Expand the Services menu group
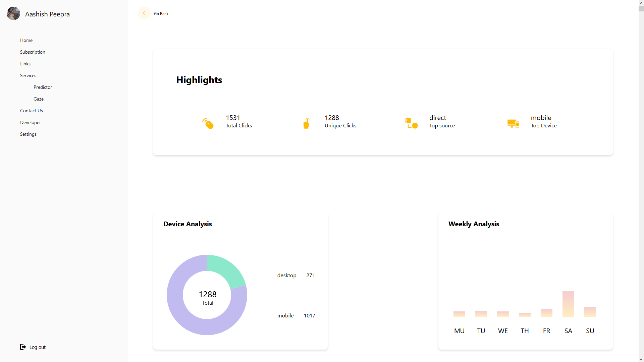644x362 pixels. click(28, 75)
